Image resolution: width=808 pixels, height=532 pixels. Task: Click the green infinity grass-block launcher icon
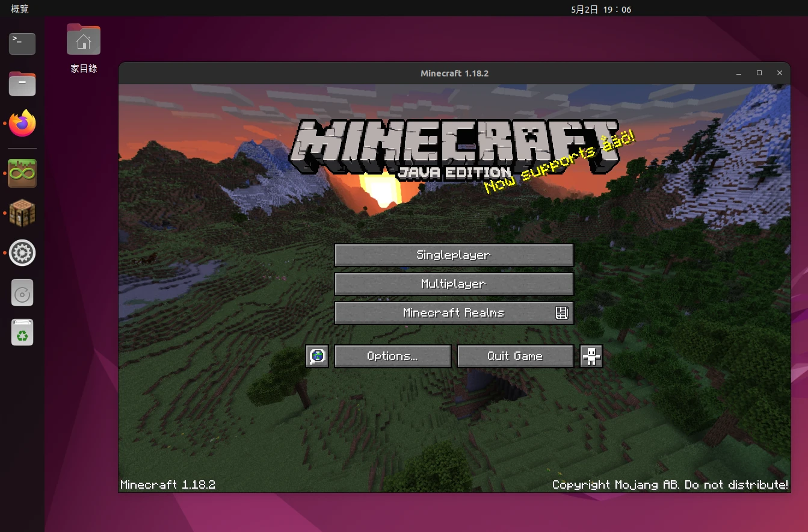pos(22,173)
